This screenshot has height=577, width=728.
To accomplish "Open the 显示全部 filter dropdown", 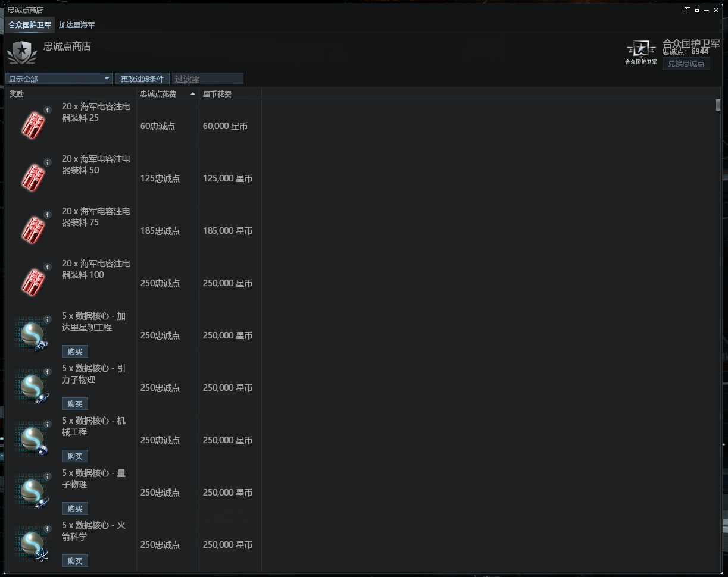I will [58, 79].
